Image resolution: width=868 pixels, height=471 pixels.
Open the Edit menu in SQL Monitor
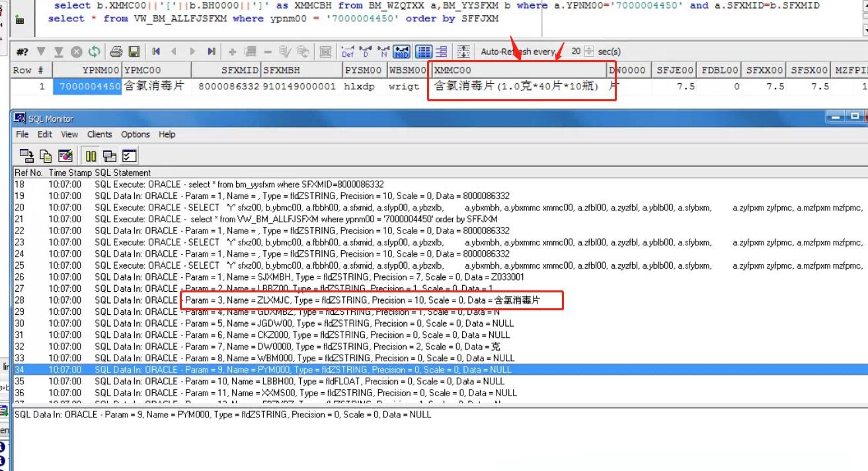44,134
